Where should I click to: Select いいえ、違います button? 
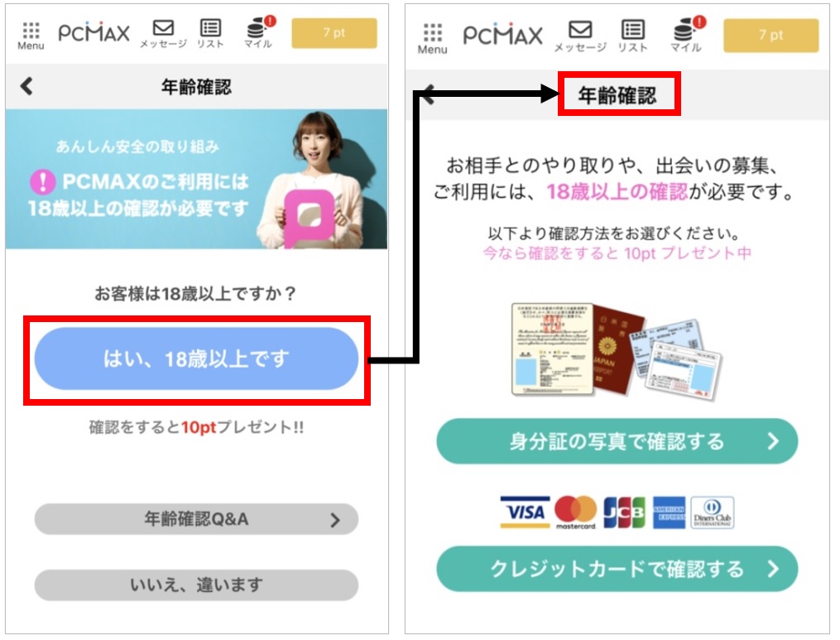pyautogui.click(x=196, y=585)
